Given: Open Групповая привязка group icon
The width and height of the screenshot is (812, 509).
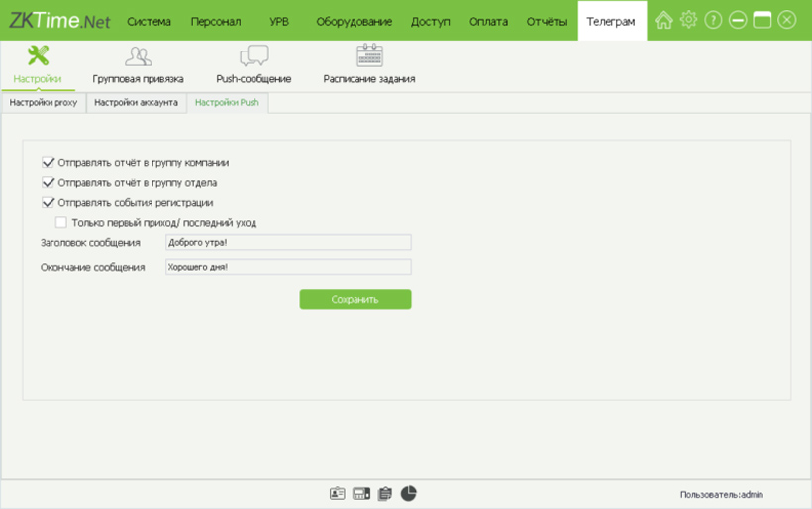Looking at the screenshot, I should click(138, 56).
